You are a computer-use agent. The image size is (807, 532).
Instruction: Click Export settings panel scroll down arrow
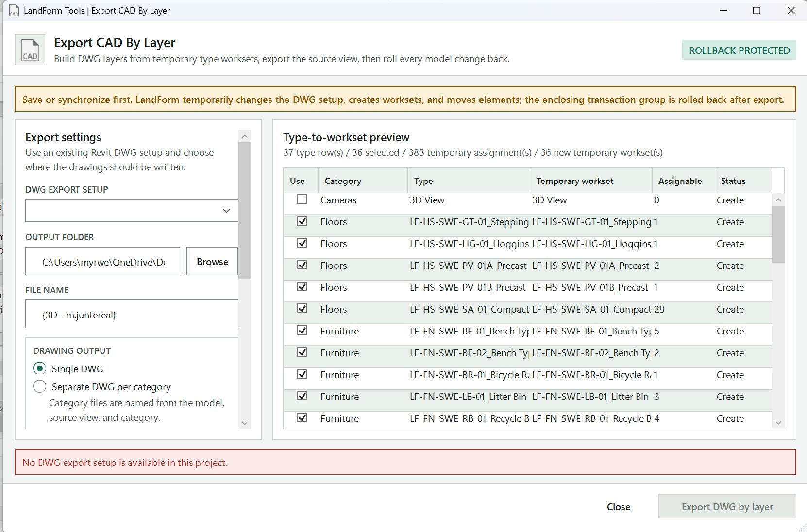click(x=245, y=423)
